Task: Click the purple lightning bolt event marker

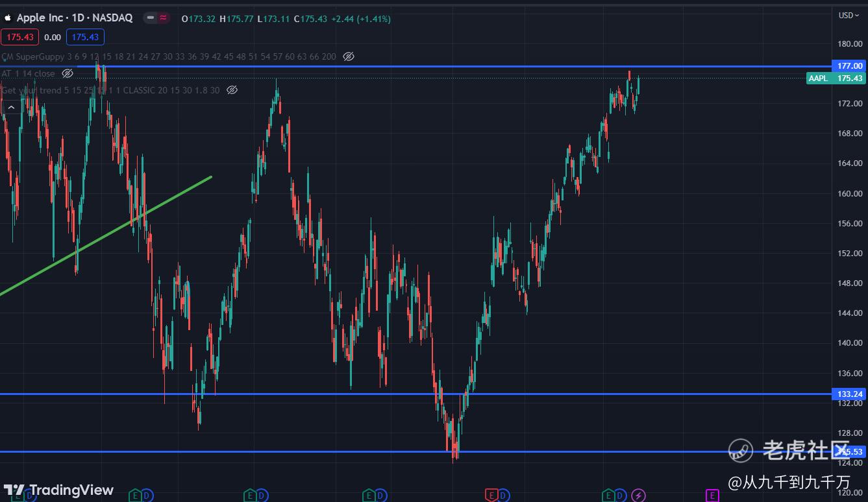Action: point(639,496)
